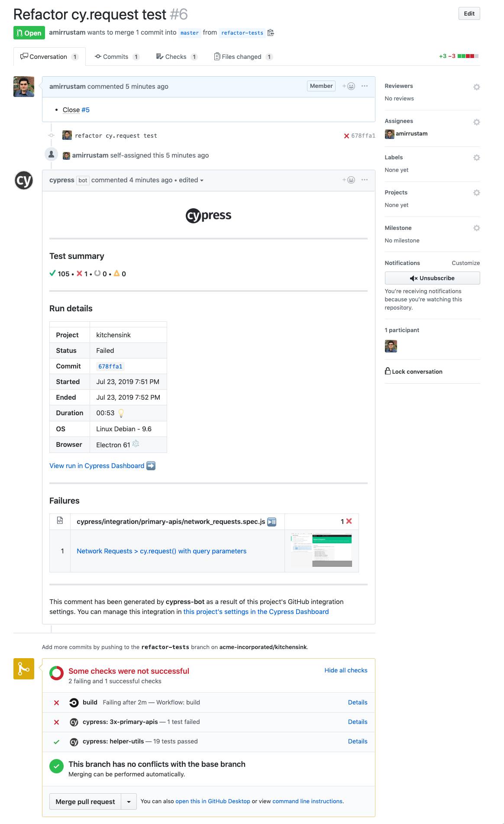The image size is (504, 824).
Task: Unsubscribe from notifications
Action: point(432,278)
